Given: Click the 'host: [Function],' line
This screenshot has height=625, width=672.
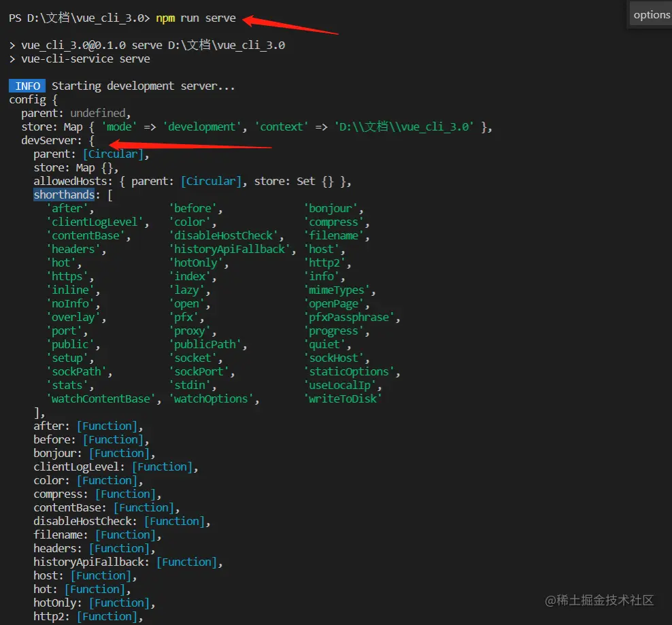Looking at the screenshot, I should click(x=85, y=576).
